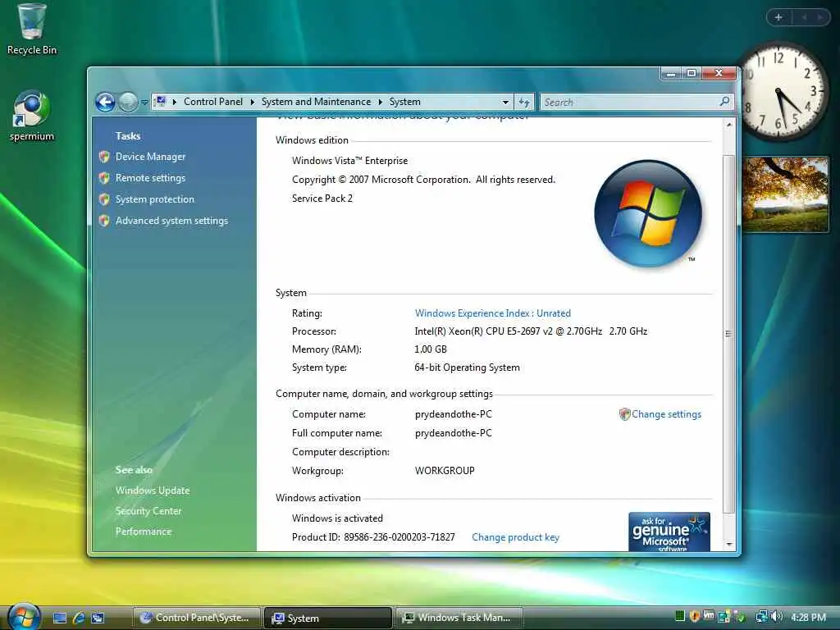The width and height of the screenshot is (840, 630).
Task: Select Control Panel in the breadcrumb
Action: tap(212, 102)
